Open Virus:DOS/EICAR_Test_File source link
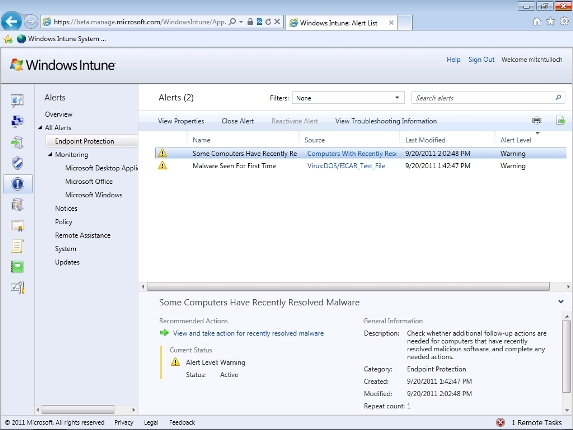Image resolution: width=573 pixels, height=430 pixels. click(x=346, y=165)
